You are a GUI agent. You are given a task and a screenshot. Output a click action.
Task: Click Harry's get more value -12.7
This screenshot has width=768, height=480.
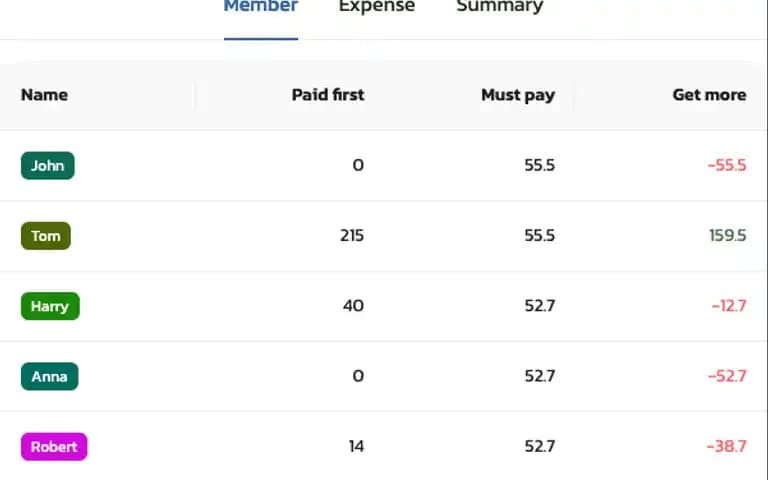click(x=729, y=306)
